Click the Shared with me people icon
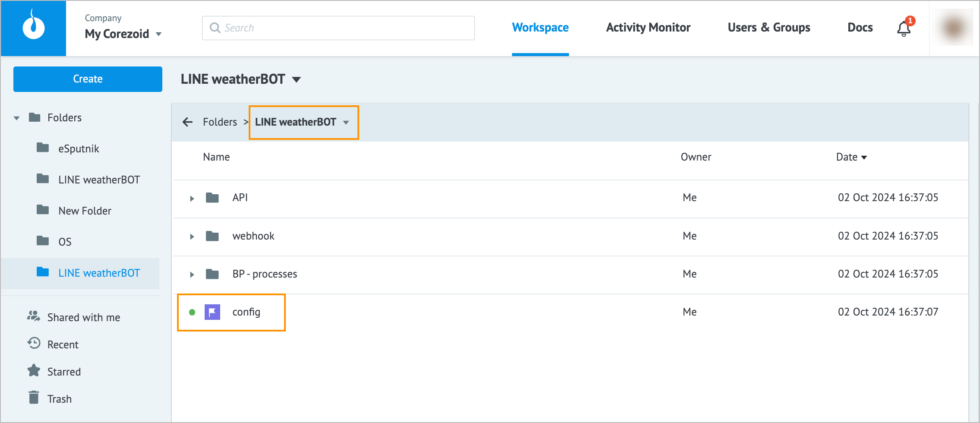 34,316
